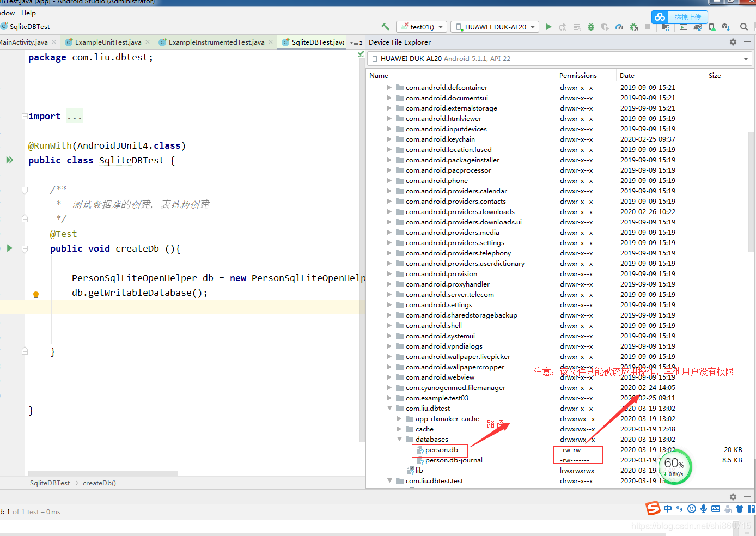Run test01() with green play button

(x=548, y=27)
